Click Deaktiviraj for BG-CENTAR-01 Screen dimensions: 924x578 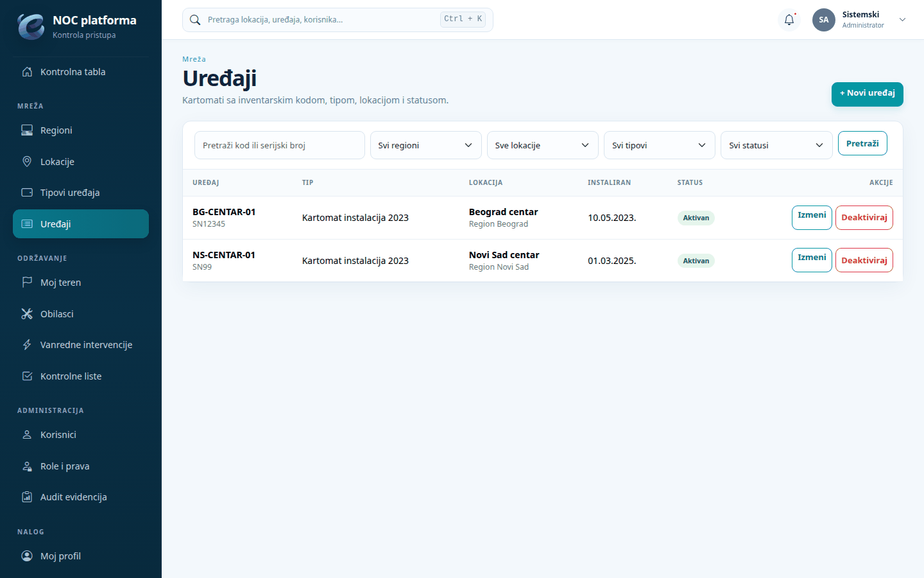864,217
